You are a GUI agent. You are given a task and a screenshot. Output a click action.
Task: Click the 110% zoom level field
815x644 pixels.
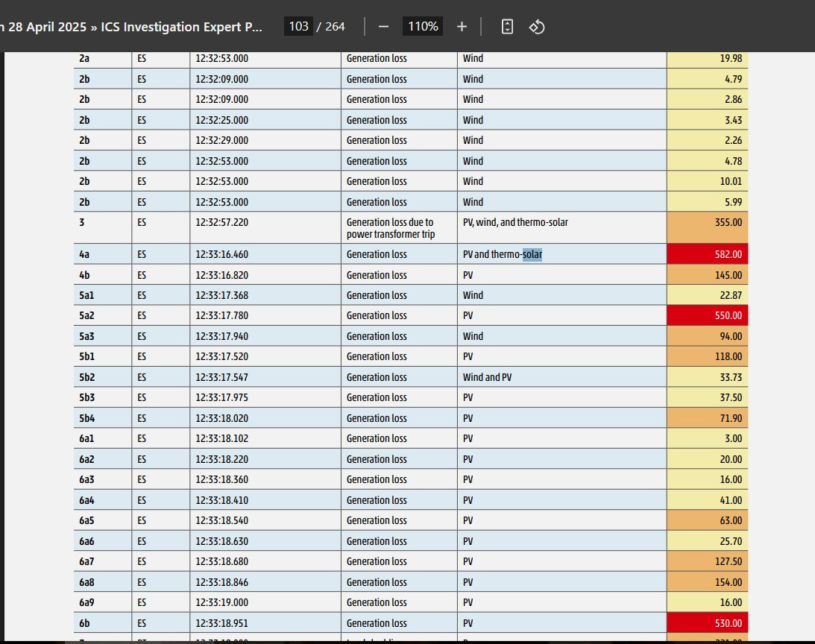(x=423, y=27)
